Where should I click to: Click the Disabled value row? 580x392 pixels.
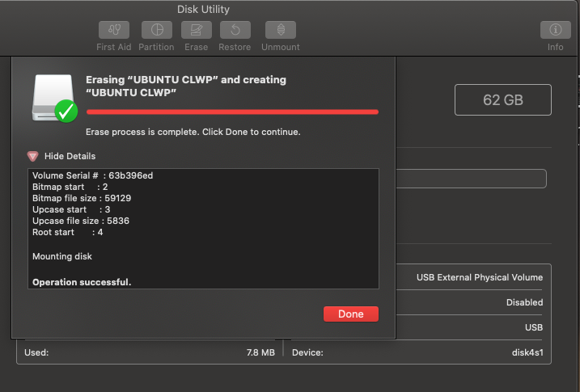tap(524, 302)
